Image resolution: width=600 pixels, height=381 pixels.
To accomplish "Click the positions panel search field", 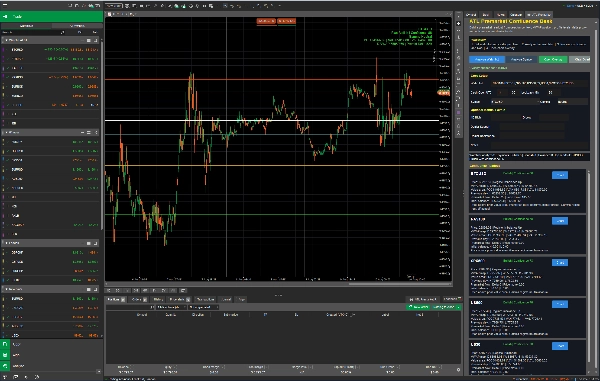I will 130,307.
